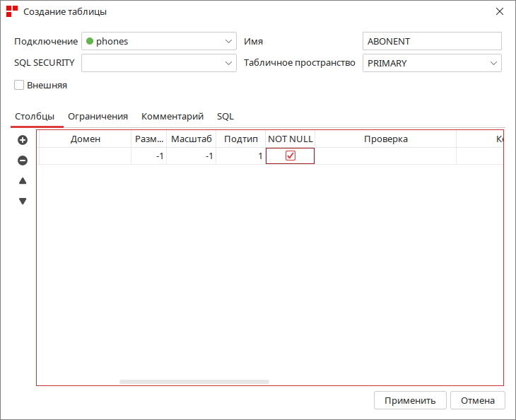The width and height of the screenshot is (516, 420).
Task: Toggle the Внешняя checkbox
Action: tap(19, 85)
